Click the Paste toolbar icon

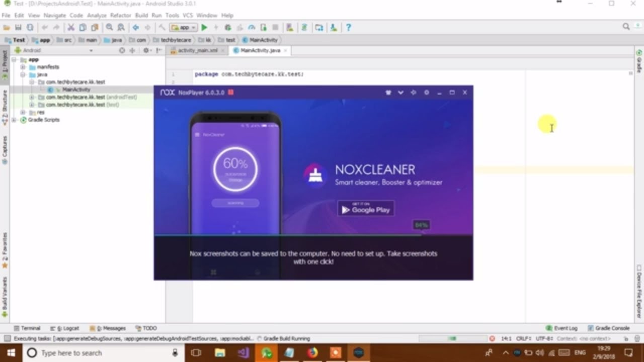pyautogui.click(x=94, y=28)
